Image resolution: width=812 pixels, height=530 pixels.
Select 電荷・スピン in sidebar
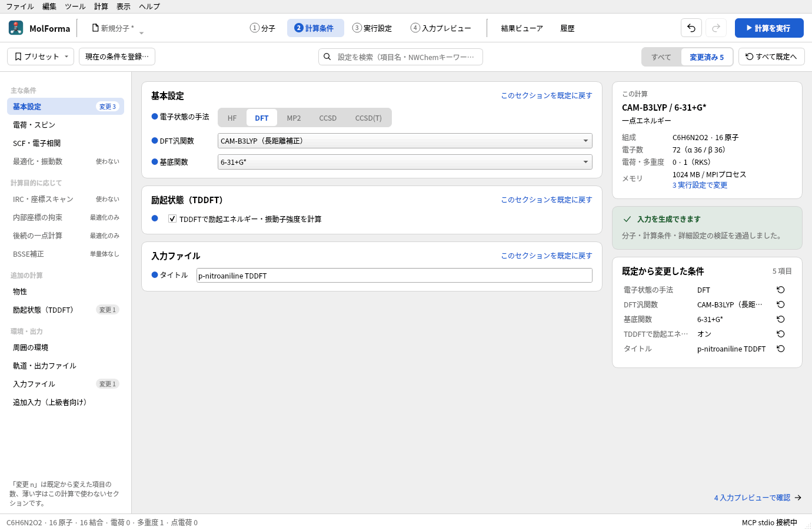tap(65, 125)
